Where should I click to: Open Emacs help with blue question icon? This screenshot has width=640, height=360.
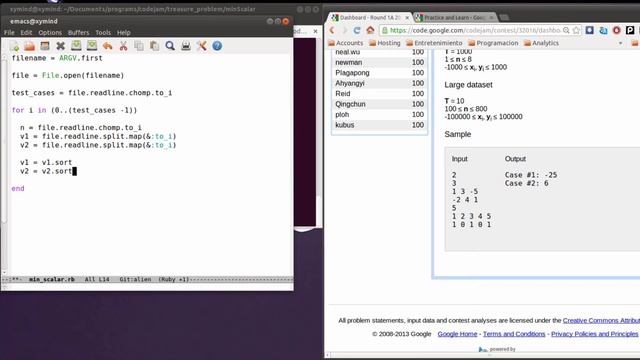tap(217, 46)
